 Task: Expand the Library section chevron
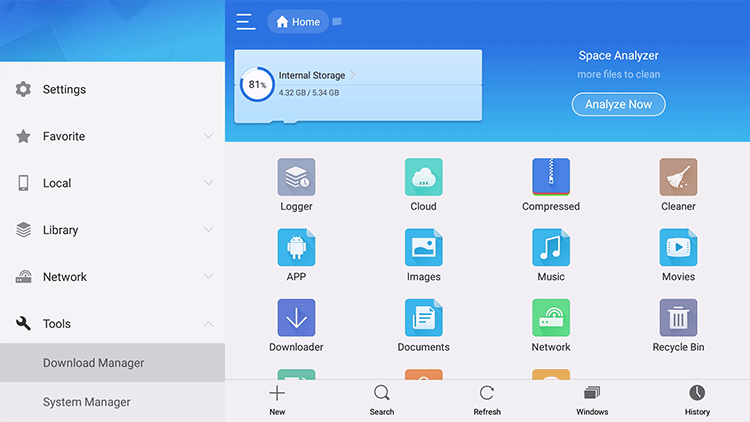coord(208,230)
